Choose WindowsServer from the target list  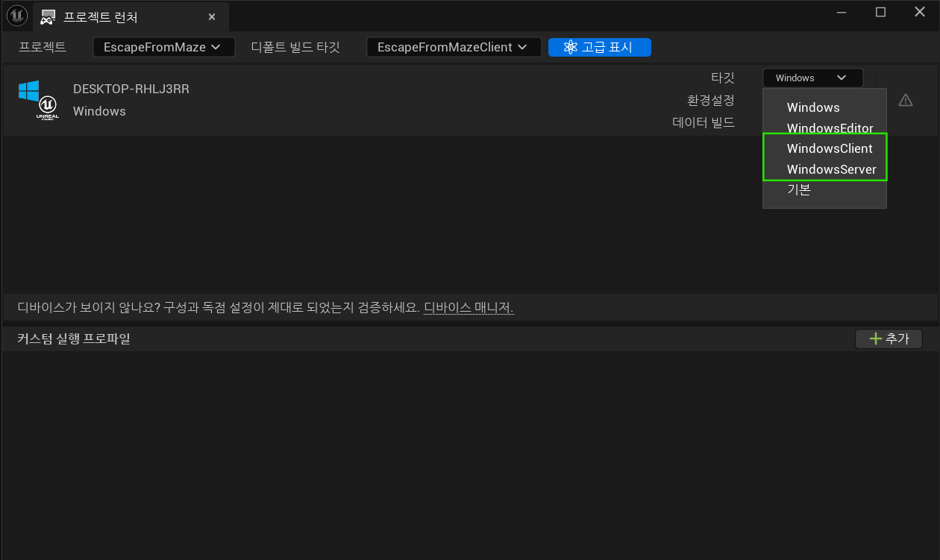click(824, 169)
